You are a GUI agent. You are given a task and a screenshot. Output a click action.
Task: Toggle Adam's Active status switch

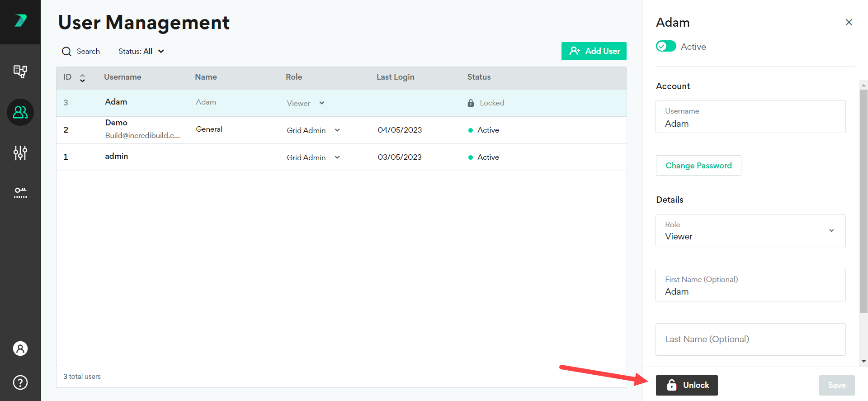666,46
